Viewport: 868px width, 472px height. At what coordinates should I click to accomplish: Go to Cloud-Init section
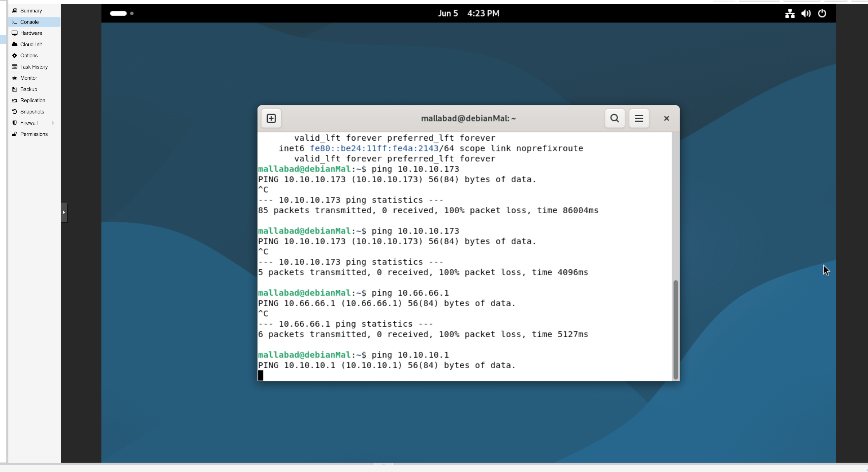(34, 45)
